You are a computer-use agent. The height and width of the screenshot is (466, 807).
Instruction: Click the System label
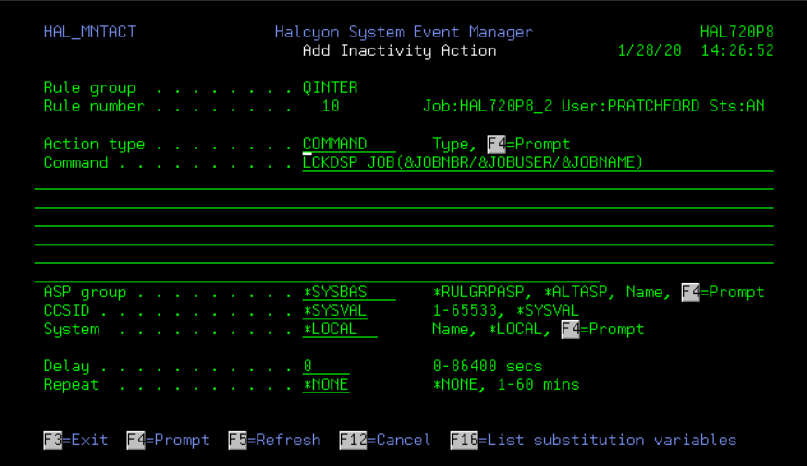click(x=72, y=329)
